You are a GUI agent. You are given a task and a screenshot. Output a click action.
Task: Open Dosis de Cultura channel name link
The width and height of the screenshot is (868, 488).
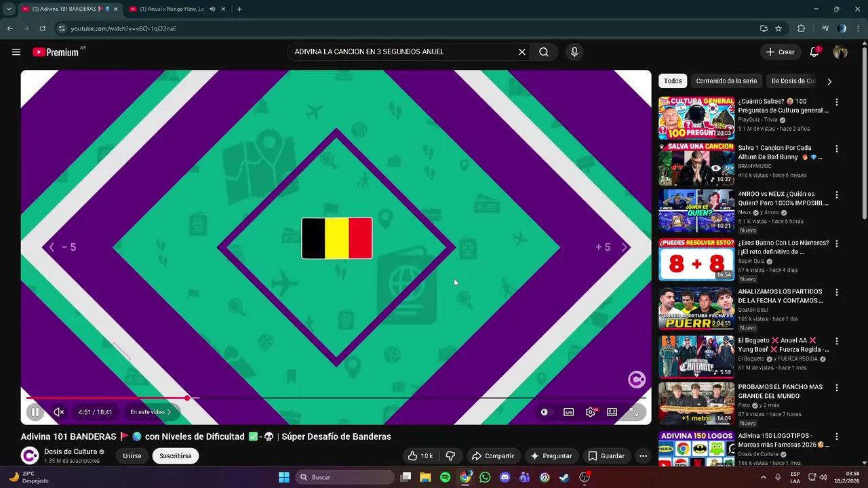click(x=71, y=452)
